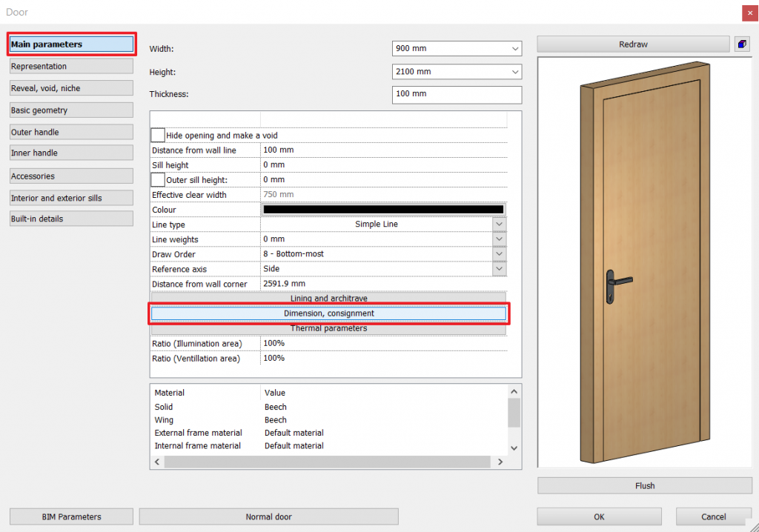Image resolution: width=759 pixels, height=532 pixels.
Task: Toggle the Outer sill height checkbox
Action: coord(158,180)
